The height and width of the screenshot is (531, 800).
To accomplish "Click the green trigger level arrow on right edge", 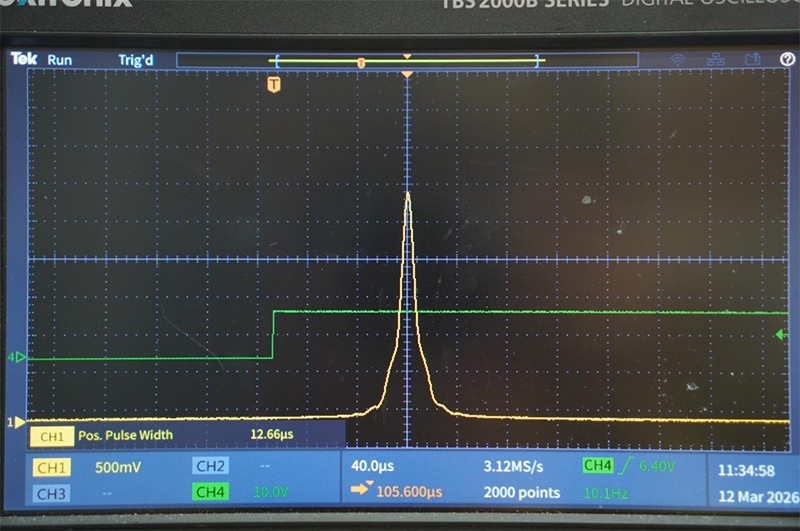I will [782, 334].
